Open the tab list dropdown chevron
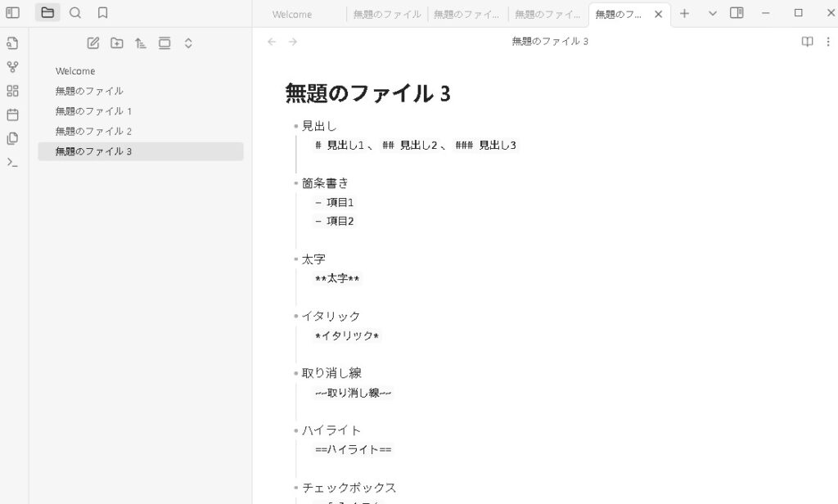Image resolution: width=838 pixels, height=504 pixels. click(x=712, y=13)
